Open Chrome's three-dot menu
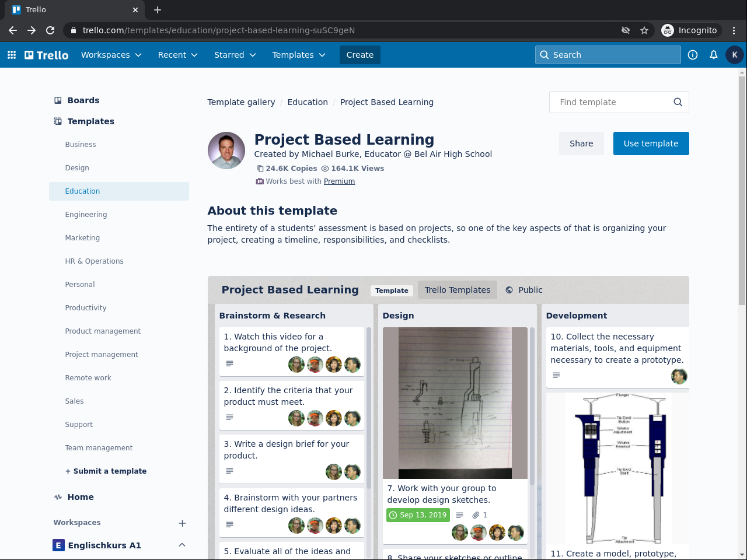Viewport: 747px width, 560px height. (734, 30)
